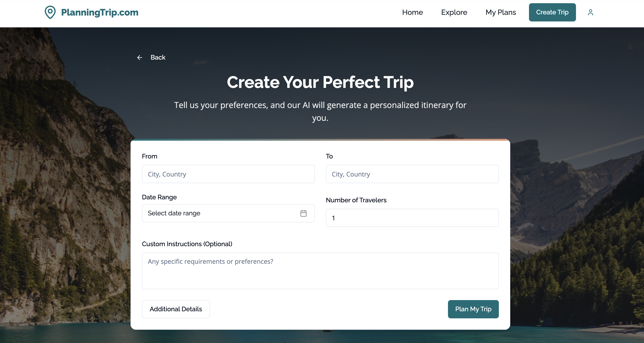The width and height of the screenshot is (644, 343).
Task: Click the calendar icon in Date Range
Action: click(303, 213)
